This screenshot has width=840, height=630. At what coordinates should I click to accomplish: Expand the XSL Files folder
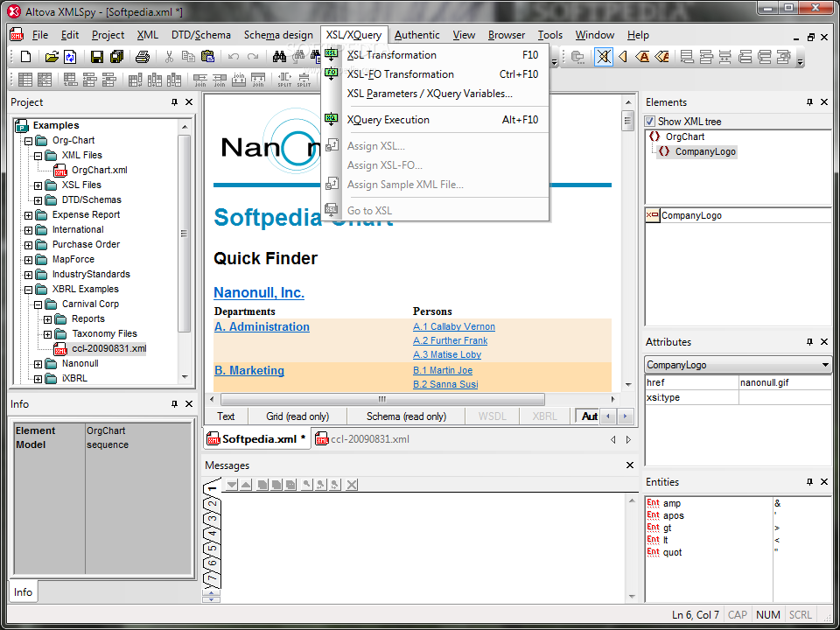pyautogui.click(x=38, y=185)
